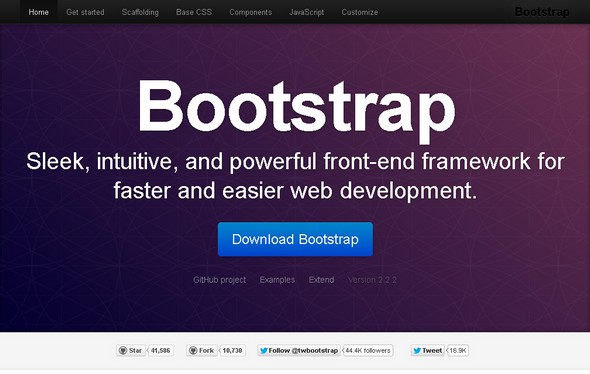Click the Twitter bird icon on Tweet
590x374 pixels.
coord(417,351)
